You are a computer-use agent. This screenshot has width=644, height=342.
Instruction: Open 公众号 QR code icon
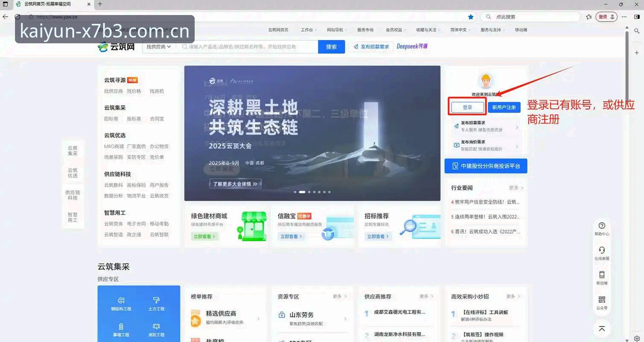coord(602,300)
